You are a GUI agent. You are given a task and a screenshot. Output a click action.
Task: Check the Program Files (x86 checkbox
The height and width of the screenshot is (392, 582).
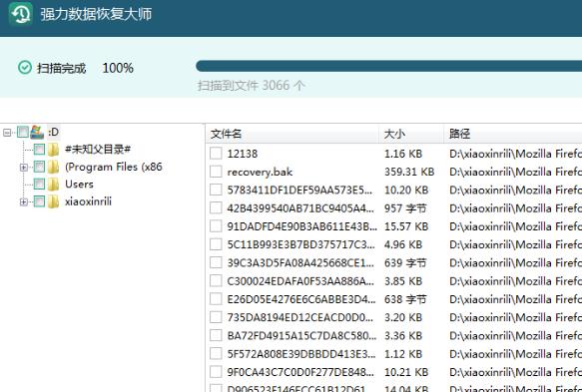pyautogui.click(x=39, y=167)
